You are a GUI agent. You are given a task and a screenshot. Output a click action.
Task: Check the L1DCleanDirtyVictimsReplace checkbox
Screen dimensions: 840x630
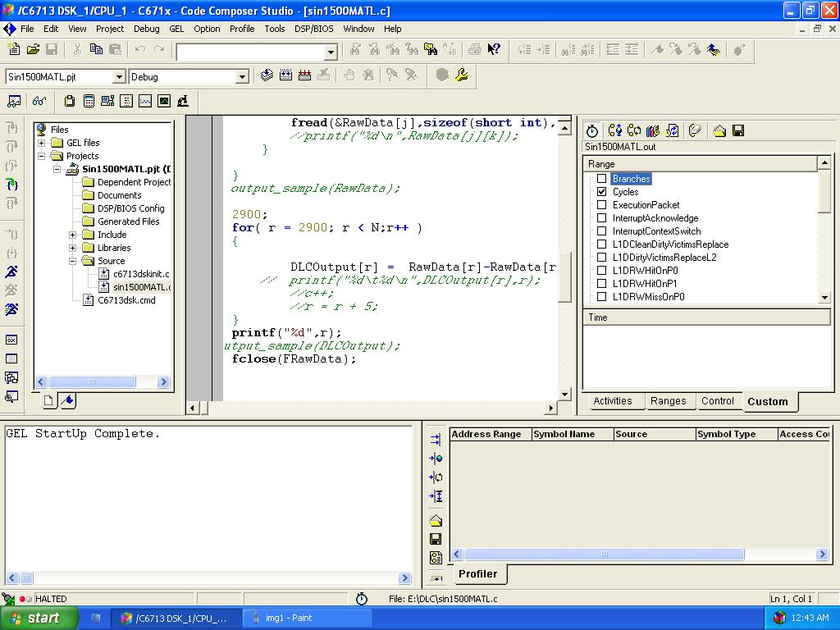[x=601, y=244]
